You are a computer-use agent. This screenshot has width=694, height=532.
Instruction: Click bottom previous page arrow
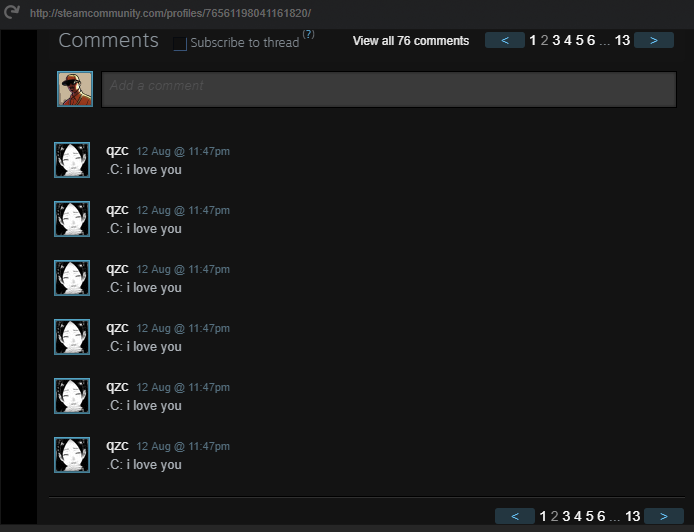515,516
